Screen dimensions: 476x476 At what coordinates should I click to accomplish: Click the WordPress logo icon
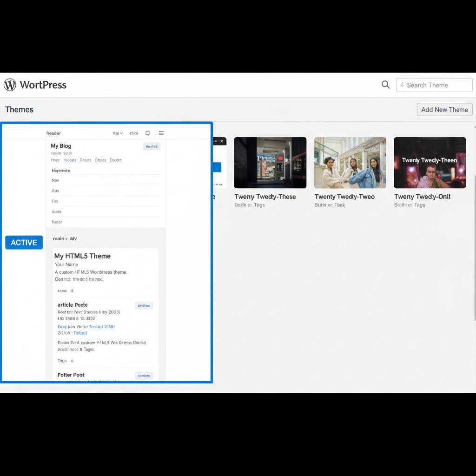9,85
